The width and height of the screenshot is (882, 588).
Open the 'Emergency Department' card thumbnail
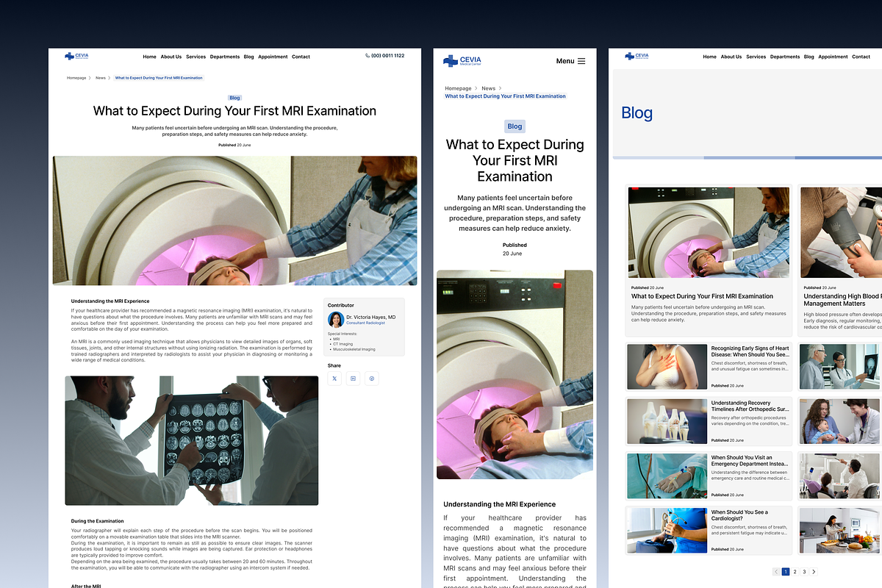coord(667,476)
